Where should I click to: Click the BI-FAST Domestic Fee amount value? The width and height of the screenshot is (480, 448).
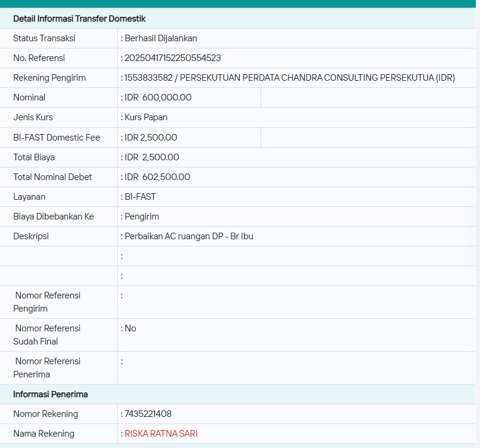(151, 138)
